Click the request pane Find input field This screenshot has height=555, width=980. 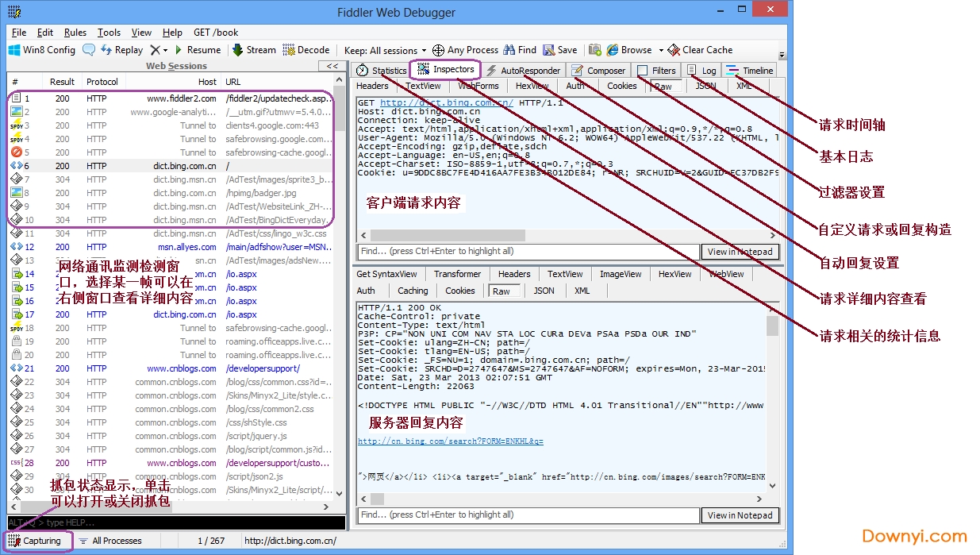point(528,252)
